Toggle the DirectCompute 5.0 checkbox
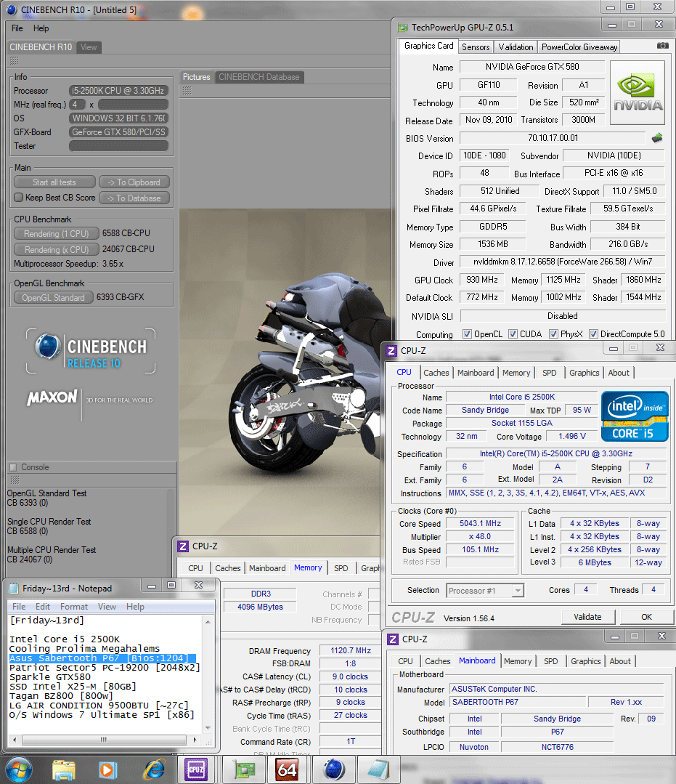Screen dimensions: 676x784 (593, 334)
